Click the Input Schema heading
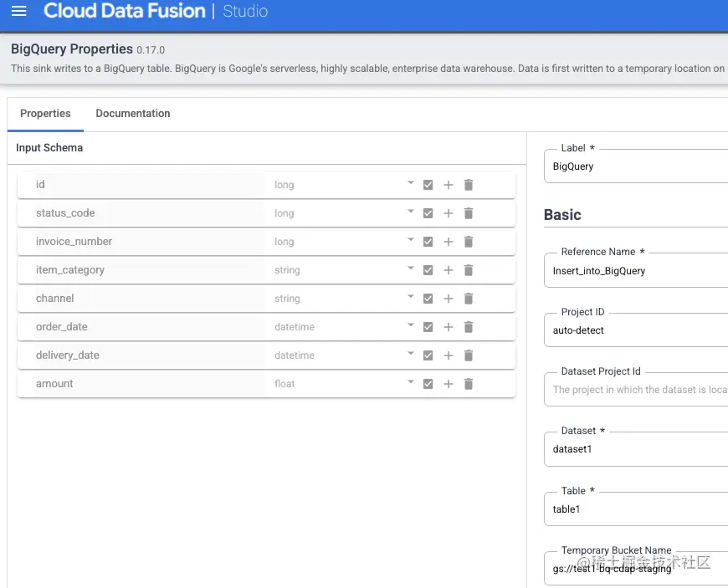The height and width of the screenshot is (588, 728). click(x=49, y=148)
